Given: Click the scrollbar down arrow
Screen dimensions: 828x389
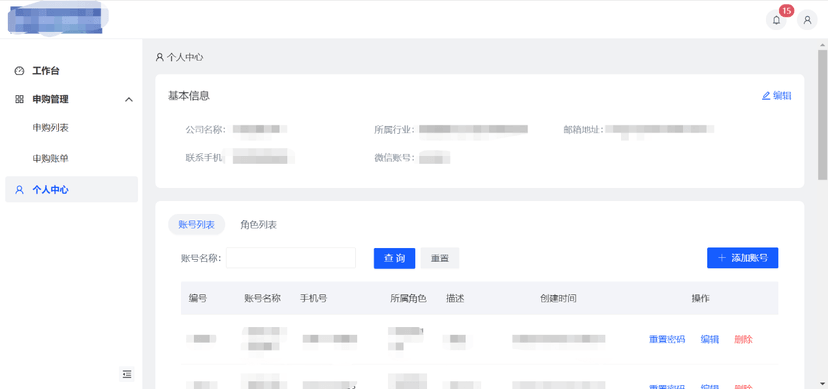Looking at the screenshot, I should click(x=822, y=384).
